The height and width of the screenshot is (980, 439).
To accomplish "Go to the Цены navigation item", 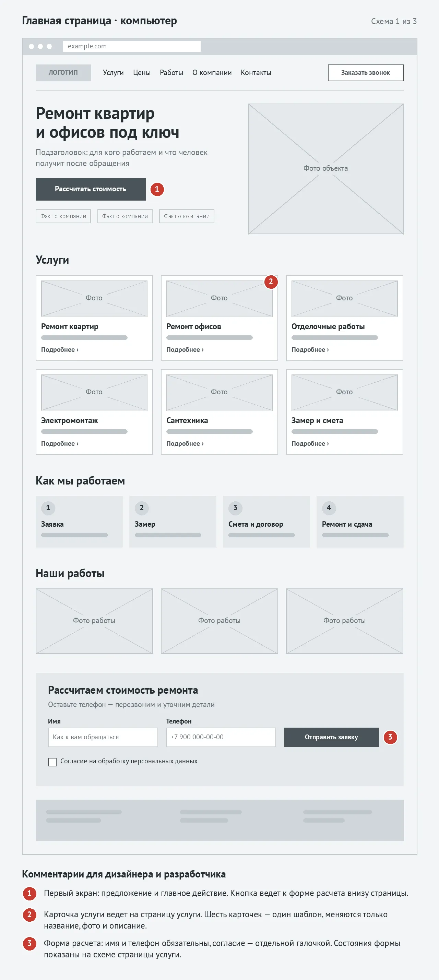I will pos(142,73).
